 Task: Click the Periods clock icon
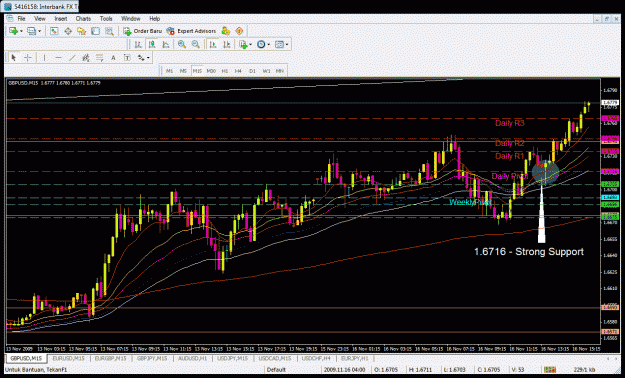pos(261,45)
